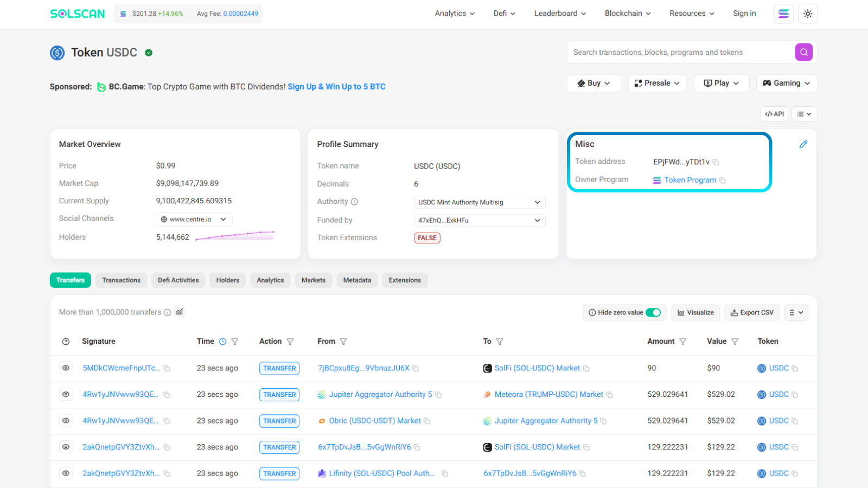868x488 pixels.
Task: Open the Buy dropdown
Action: coord(594,83)
